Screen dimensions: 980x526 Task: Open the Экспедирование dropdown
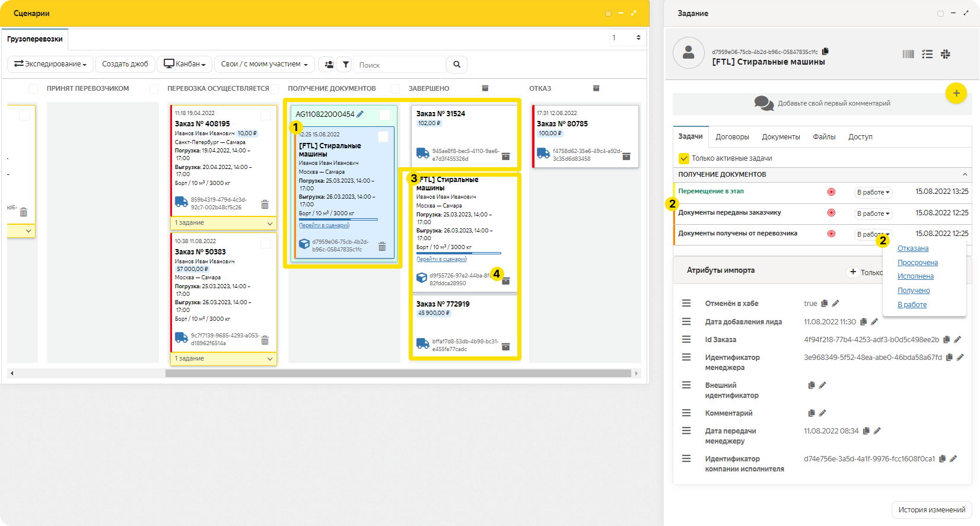(50, 64)
